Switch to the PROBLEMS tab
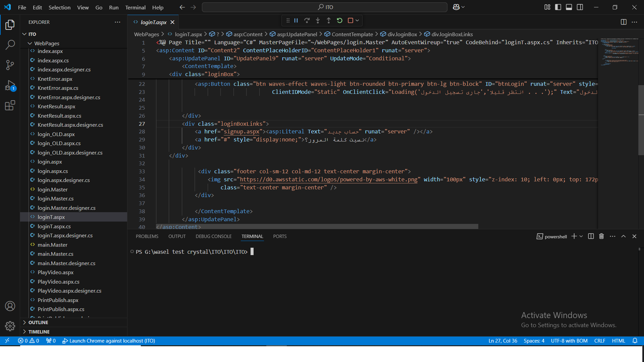Image resolution: width=644 pixels, height=362 pixels. coord(147,236)
